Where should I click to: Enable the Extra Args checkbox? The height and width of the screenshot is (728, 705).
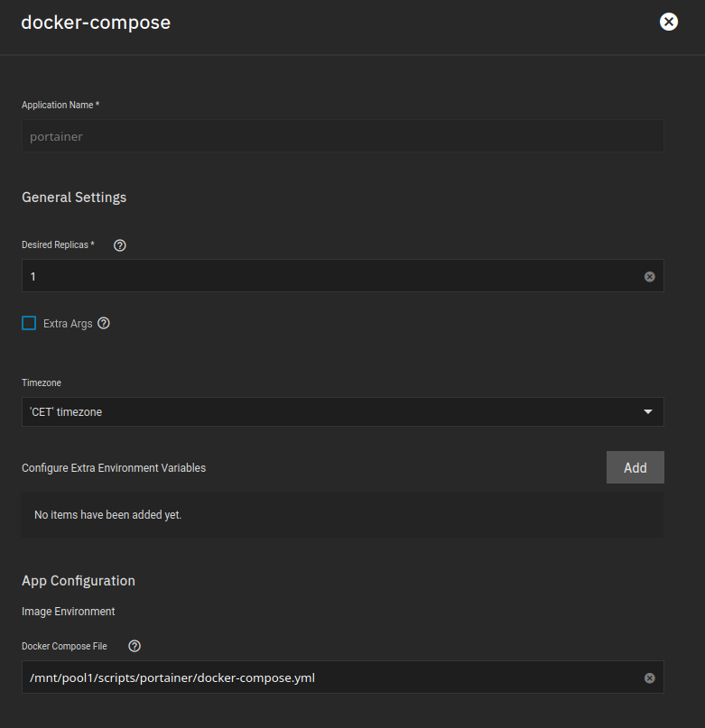(x=28, y=323)
